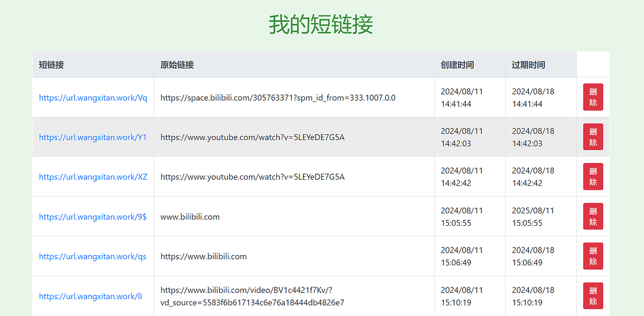The height and width of the screenshot is (316, 644).
Task: Select the www.bilibili.com original link text
Action: [190, 216]
